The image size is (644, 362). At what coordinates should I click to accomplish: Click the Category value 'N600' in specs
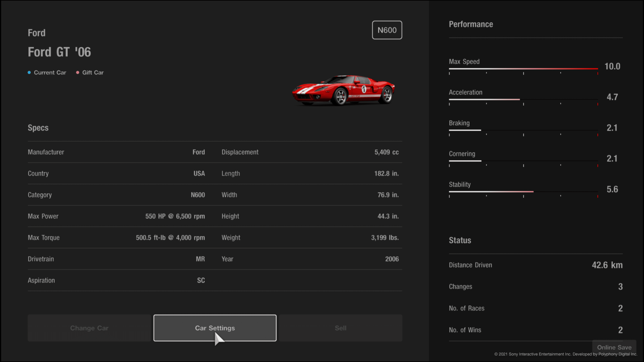coord(198,195)
